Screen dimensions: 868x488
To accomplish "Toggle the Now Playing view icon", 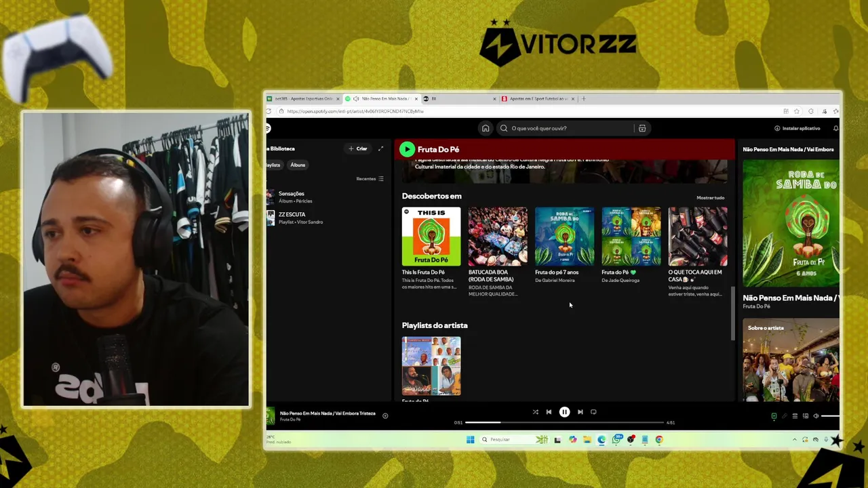I will click(774, 416).
